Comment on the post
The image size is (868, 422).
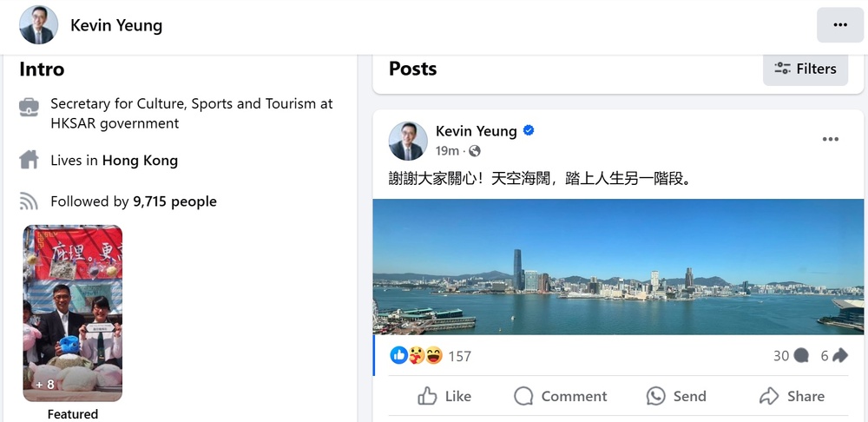tap(560, 396)
